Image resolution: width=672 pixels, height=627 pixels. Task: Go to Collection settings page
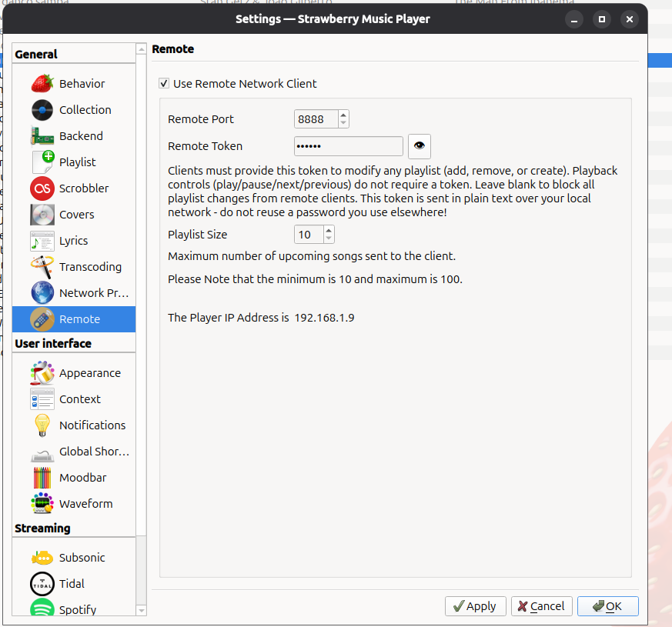click(x=74, y=110)
